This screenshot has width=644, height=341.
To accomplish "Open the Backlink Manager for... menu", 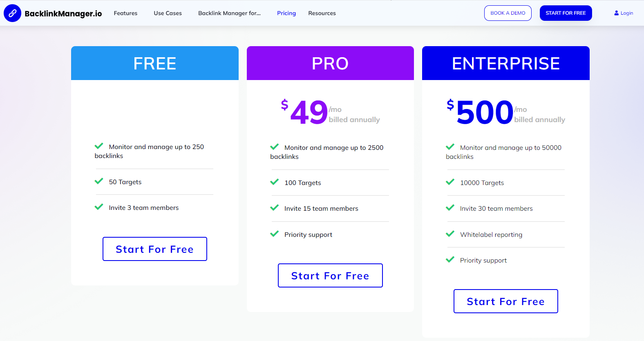I will 229,13.
